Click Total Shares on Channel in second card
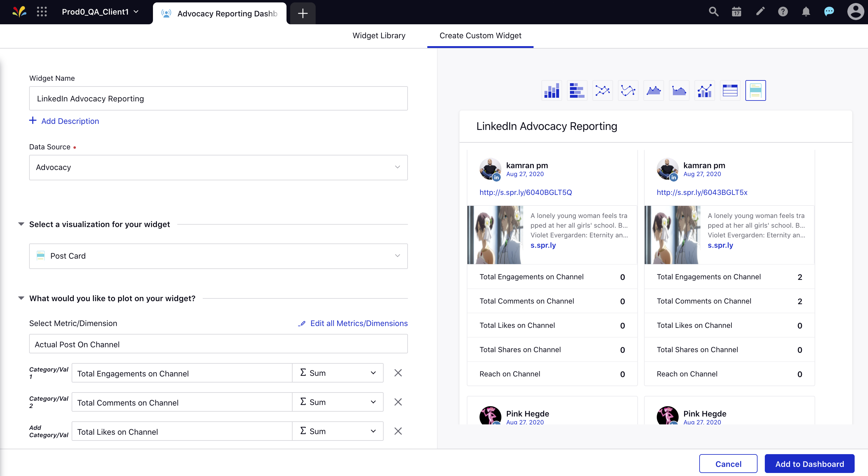Viewport: 868px width, 476px height. pyautogui.click(x=697, y=350)
